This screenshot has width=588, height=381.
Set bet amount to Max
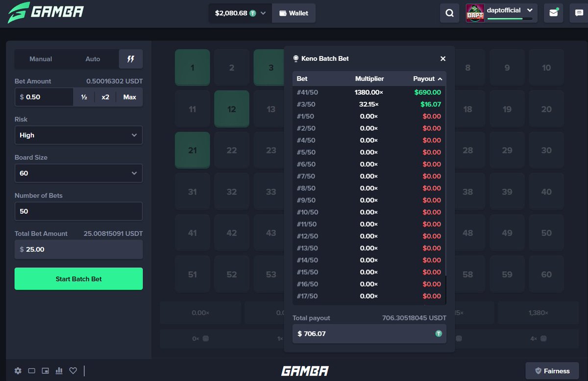(x=129, y=97)
